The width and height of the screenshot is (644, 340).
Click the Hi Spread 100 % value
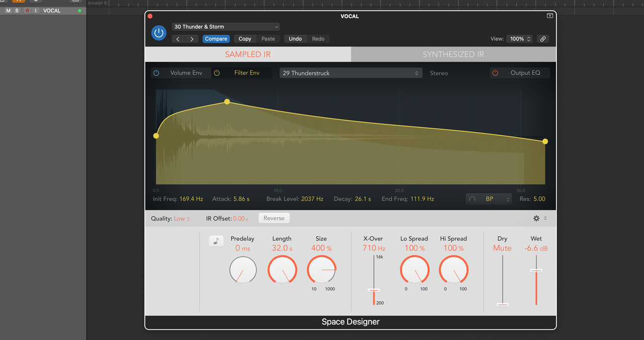(x=454, y=248)
